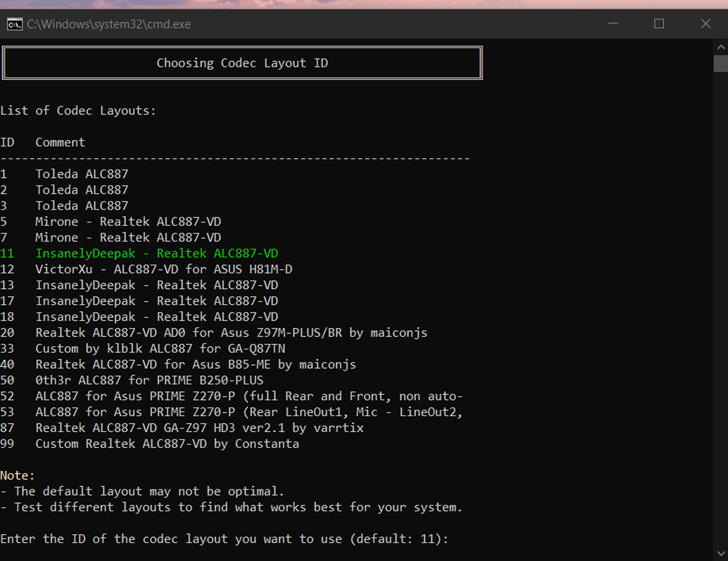Click the vertical scrollbar thumb
Viewport: 728px width, 561px height.
720,63
